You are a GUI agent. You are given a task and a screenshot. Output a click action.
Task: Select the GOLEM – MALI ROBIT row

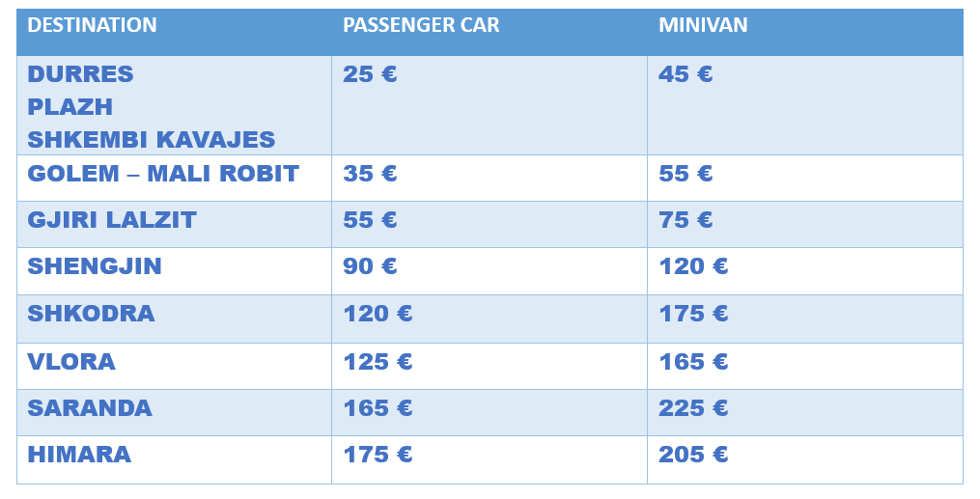163,175
